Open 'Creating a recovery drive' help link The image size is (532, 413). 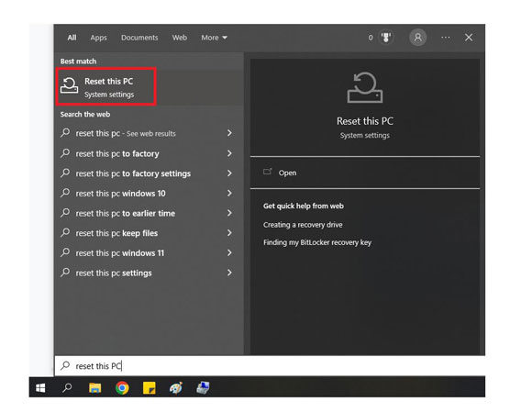[x=303, y=224]
